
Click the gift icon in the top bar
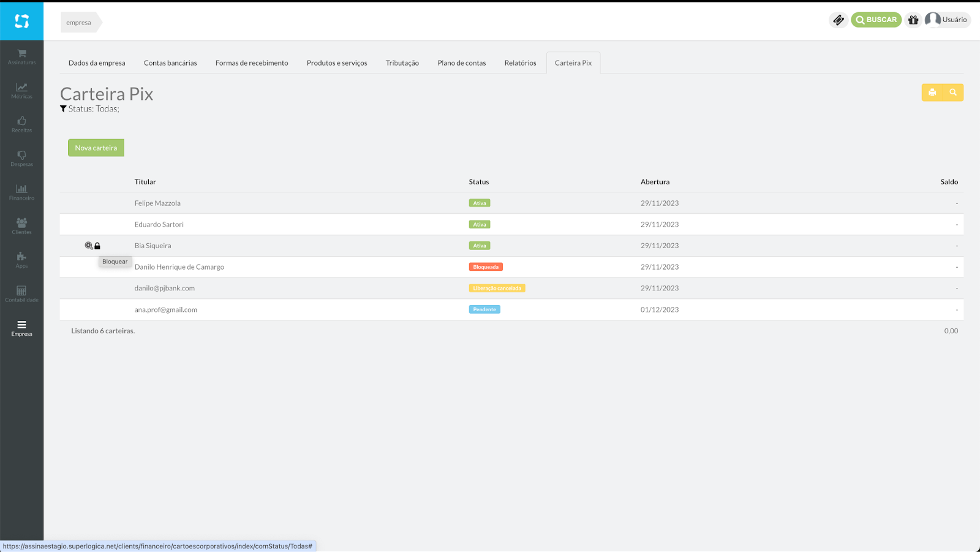coord(913,20)
